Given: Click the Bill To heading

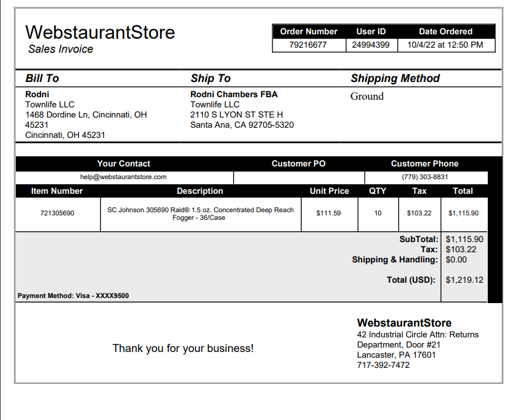Looking at the screenshot, I should [43, 78].
